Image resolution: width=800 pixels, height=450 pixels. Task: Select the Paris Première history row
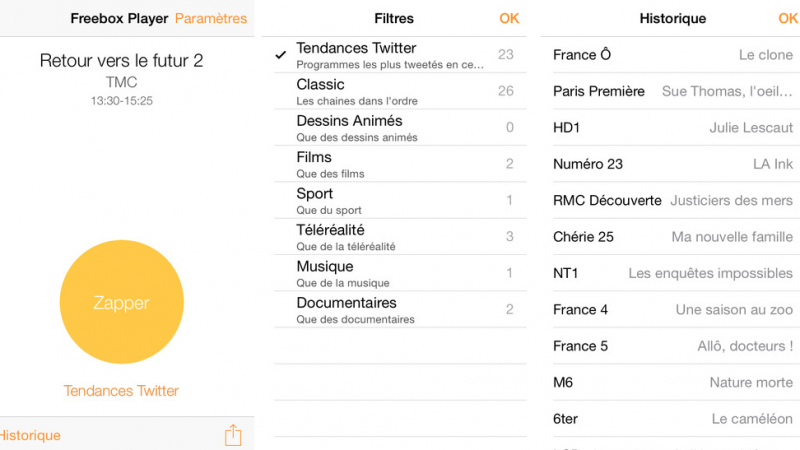[672, 91]
